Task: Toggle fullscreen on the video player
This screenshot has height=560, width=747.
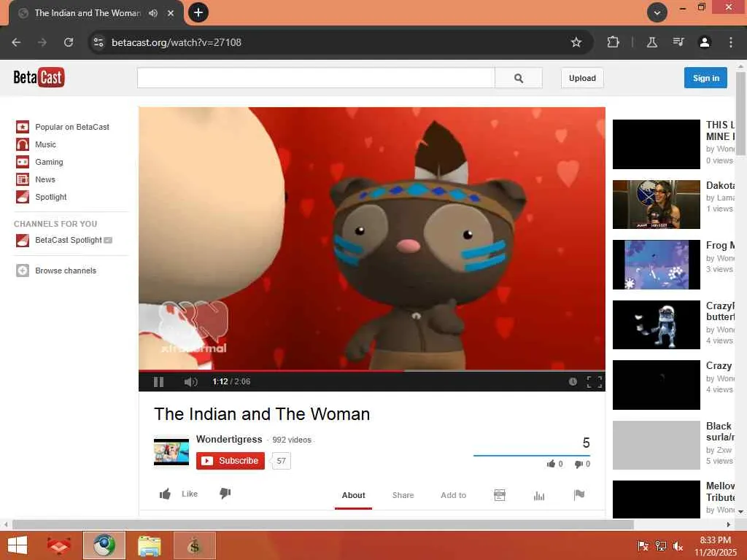Action: pyautogui.click(x=594, y=382)
